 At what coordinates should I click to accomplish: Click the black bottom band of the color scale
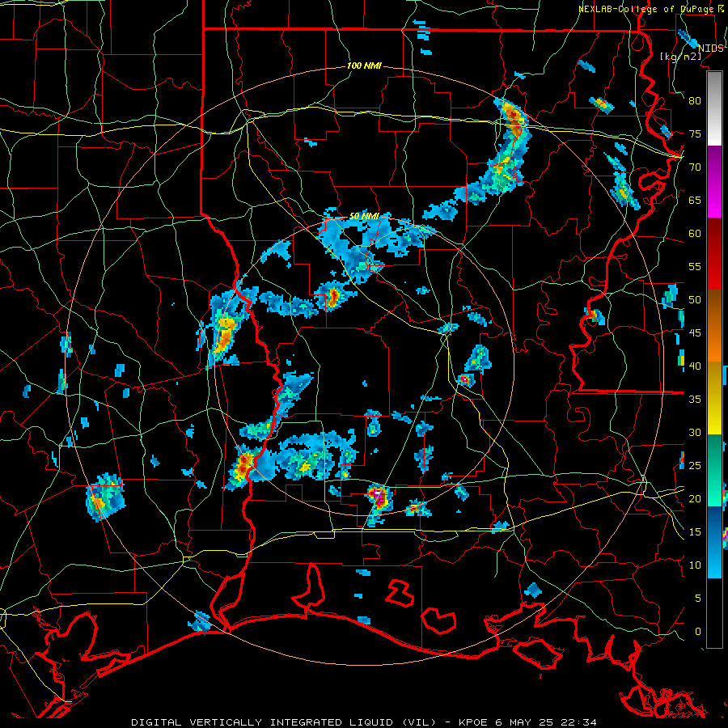(x=714, y=613)
